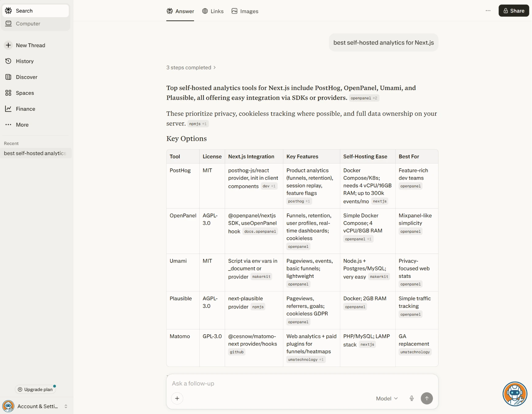Click the plus attachment icon in the follow-up bar
532x414 pixels.
tap(177, 398)
